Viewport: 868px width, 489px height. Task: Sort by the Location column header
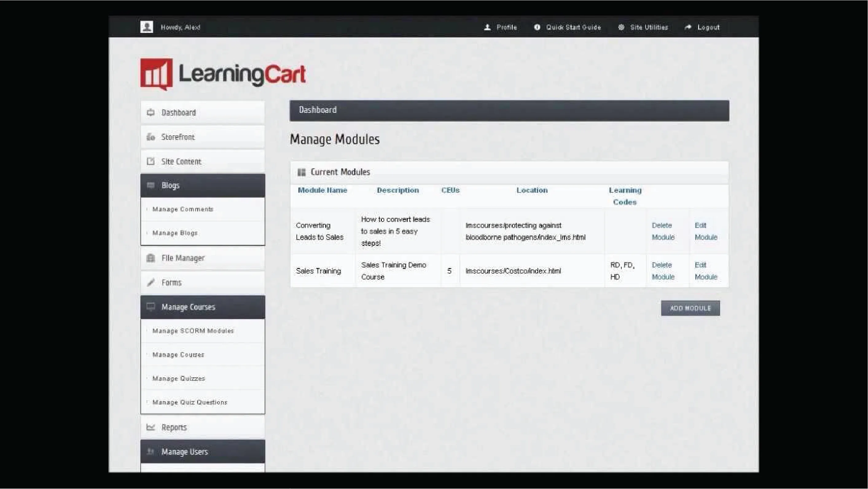coord(532,190)
